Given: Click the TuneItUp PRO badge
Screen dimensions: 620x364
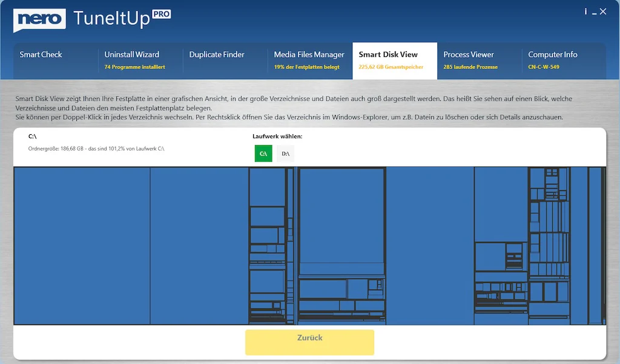Looking at the screenshot, I should [x=161, y=15].
